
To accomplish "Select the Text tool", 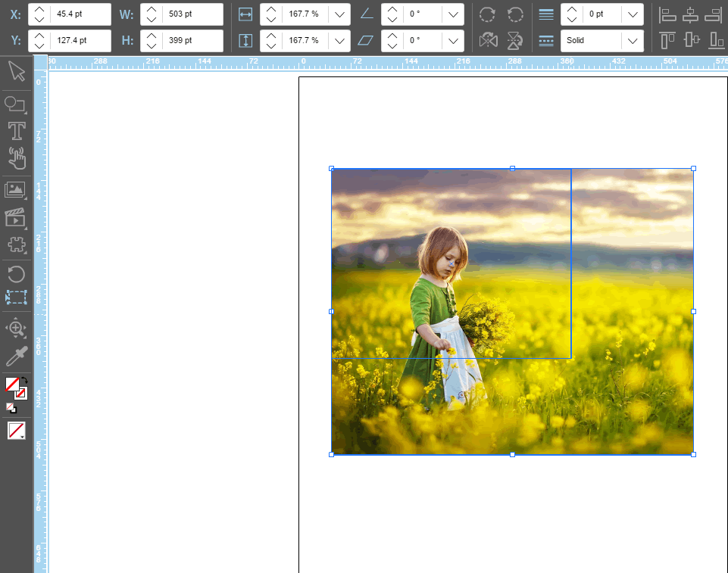I will (x=16, y=131).
